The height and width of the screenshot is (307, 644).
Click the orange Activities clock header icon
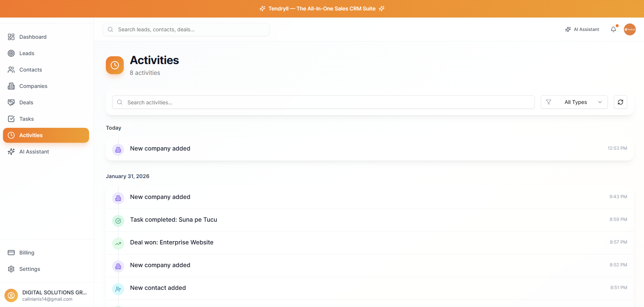pyautogui.click(x=115, y=65)
